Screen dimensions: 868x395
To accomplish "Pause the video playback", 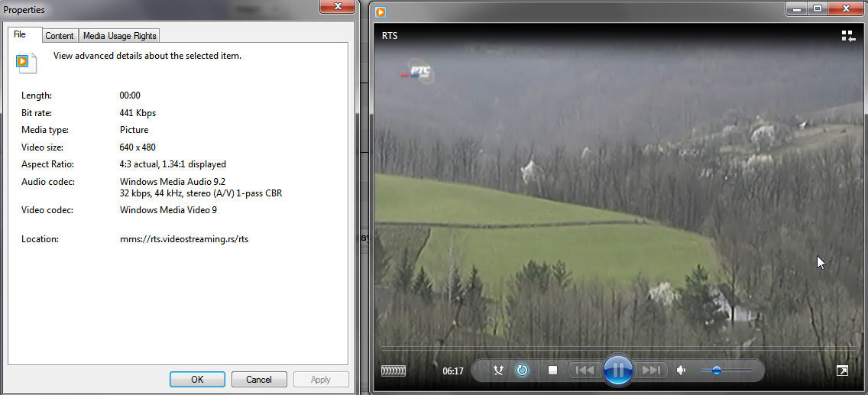I will tap(617, 371).
